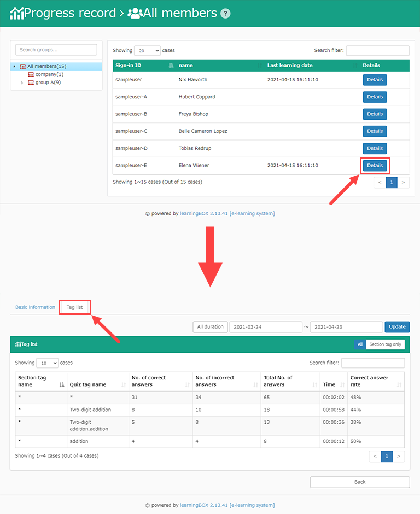Select Section tag only filter
The height and width of the screenshot is (514, 420).
coord(385,344)
